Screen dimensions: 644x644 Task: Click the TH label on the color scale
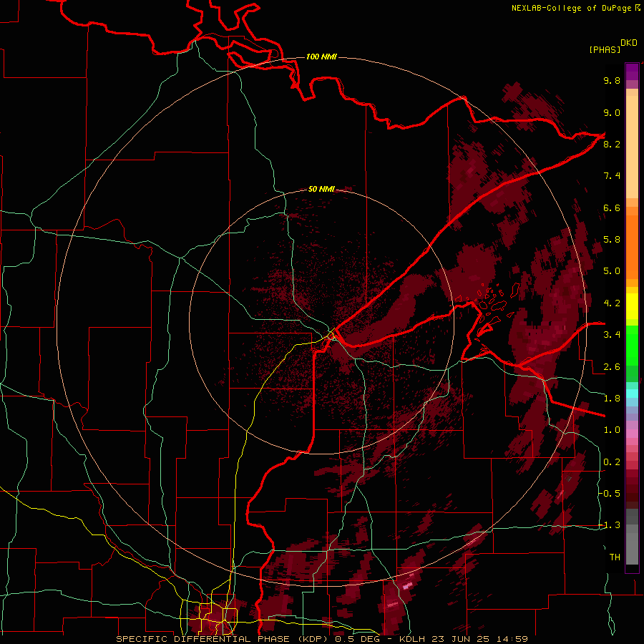[x=615, y=557]
